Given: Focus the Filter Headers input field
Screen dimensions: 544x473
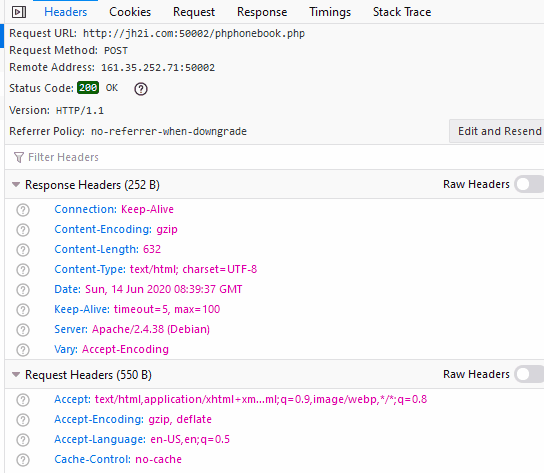Looking at the screenshot, I should click(x=274, y=157).
